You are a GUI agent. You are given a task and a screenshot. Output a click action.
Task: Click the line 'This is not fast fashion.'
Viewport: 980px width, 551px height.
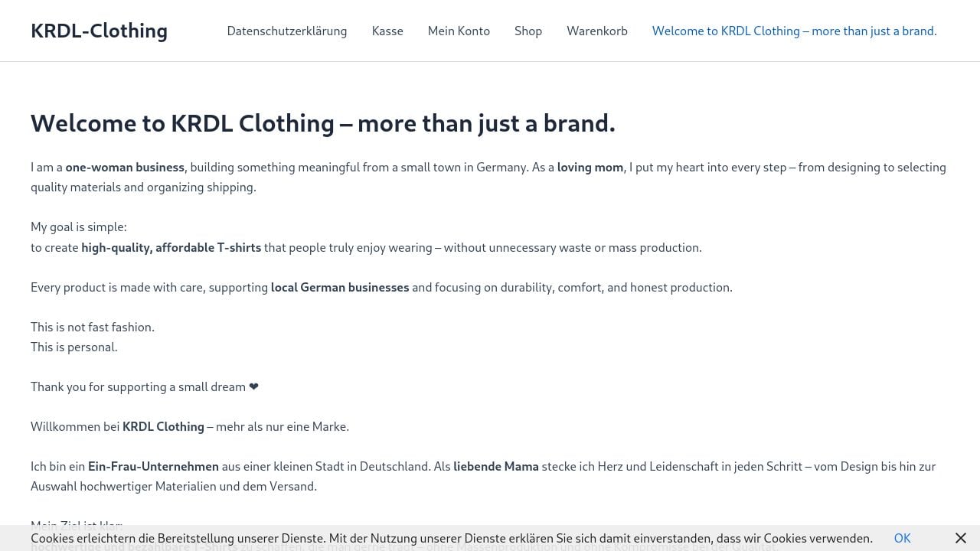click(93, 327)
